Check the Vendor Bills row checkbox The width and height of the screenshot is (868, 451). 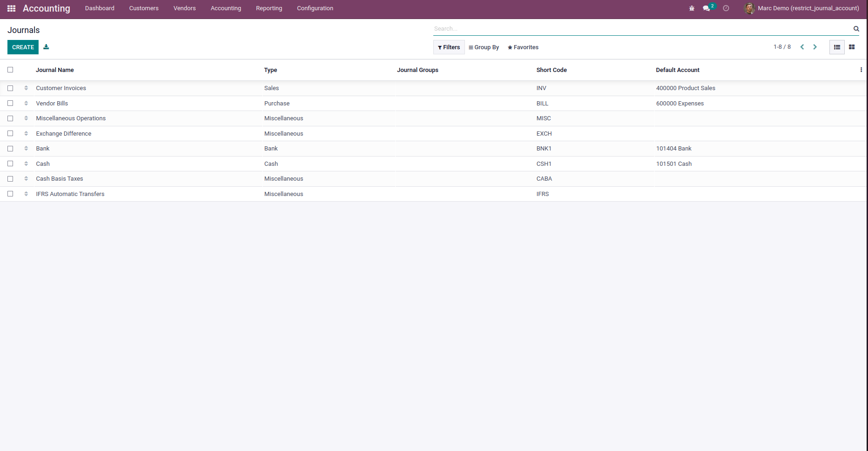[x=10, y=103]
